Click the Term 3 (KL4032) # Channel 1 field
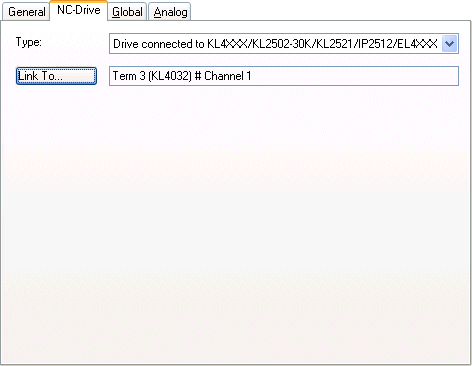The height and width of the screenshot is (366, 472). point(284,76)
